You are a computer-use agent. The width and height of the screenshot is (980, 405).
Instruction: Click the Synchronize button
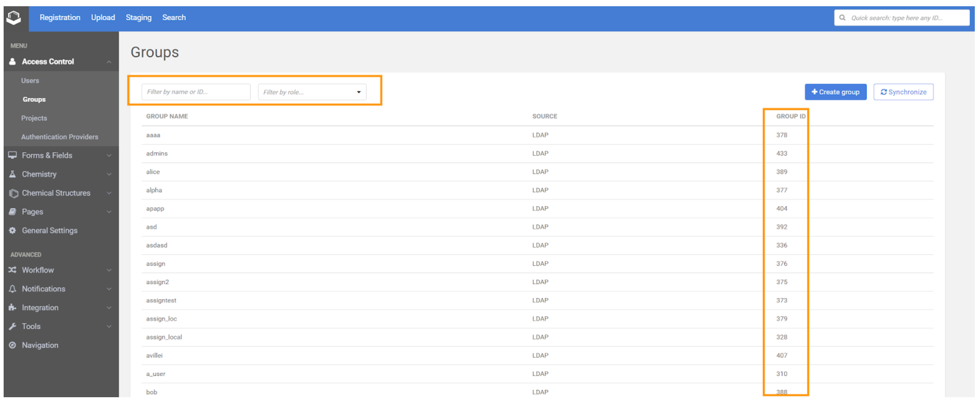point(903,92)
